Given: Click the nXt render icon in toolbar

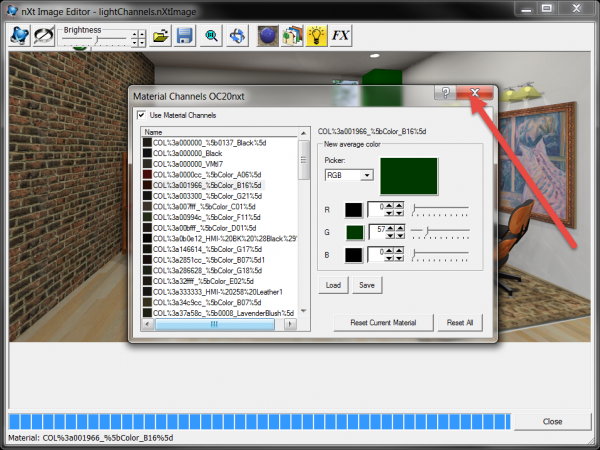Looking at the screenshot, I should click(19, 36).
